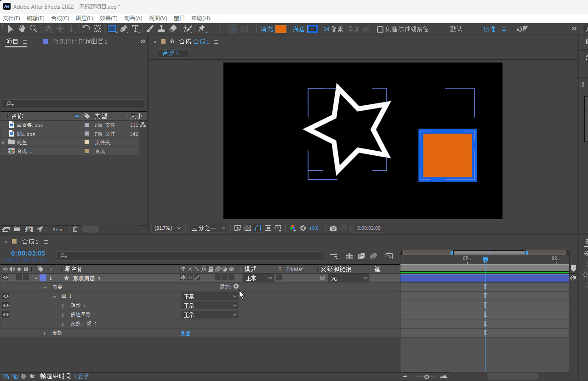The width and height of the screenshot is (588, 381).
Task: Click the 重置 transform reset link
Action: coord(185,333)
